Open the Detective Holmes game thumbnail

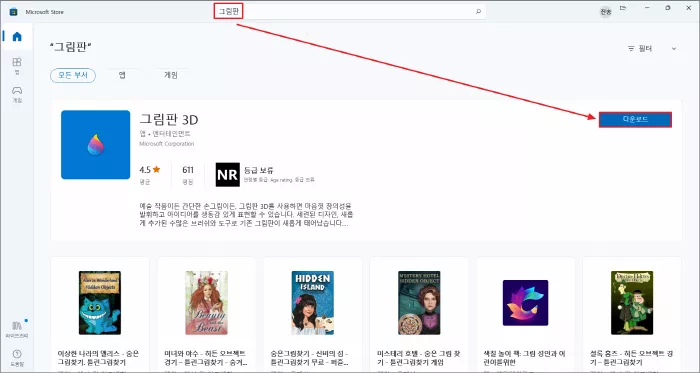tap(632, 303)
